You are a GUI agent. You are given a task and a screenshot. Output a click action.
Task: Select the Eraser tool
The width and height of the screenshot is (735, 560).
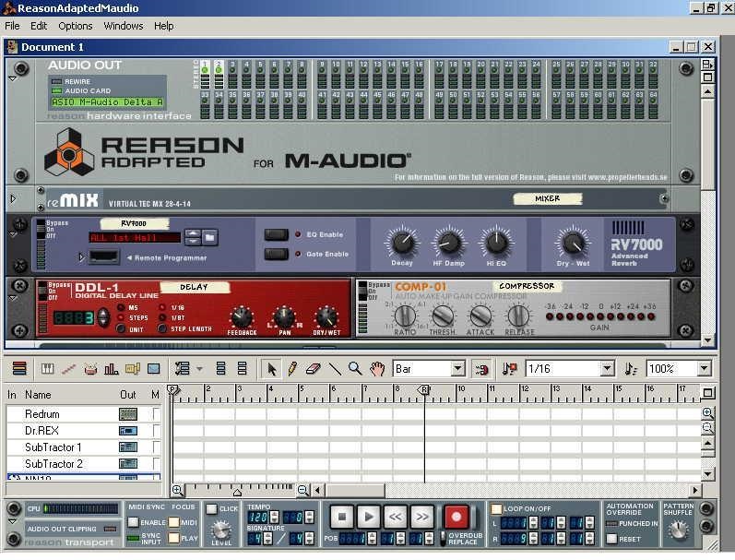[x=314, y=369]
